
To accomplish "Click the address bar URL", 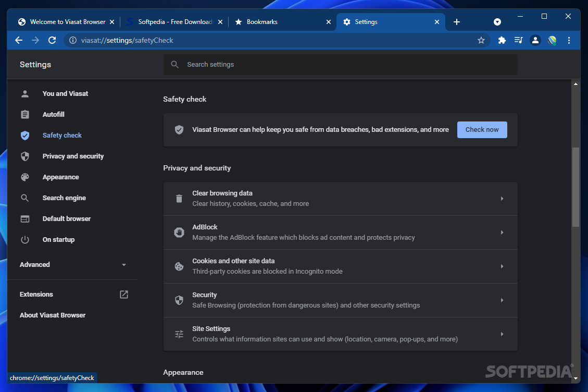I will click(127, 40).
